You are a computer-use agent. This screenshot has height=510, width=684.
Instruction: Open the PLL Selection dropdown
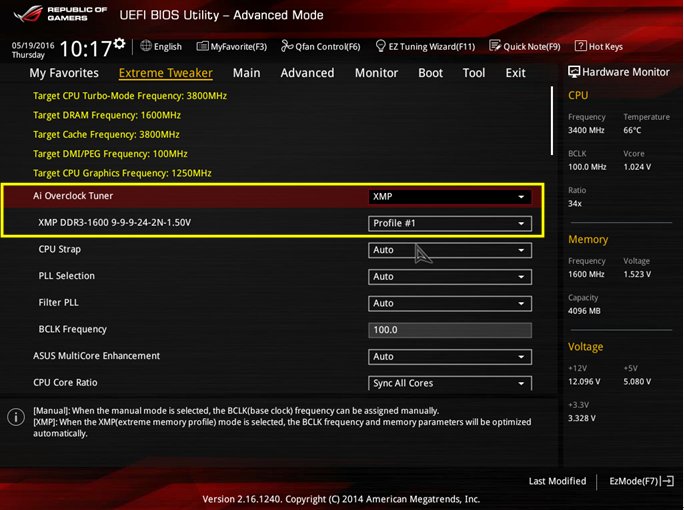click(x=449, y=277)
